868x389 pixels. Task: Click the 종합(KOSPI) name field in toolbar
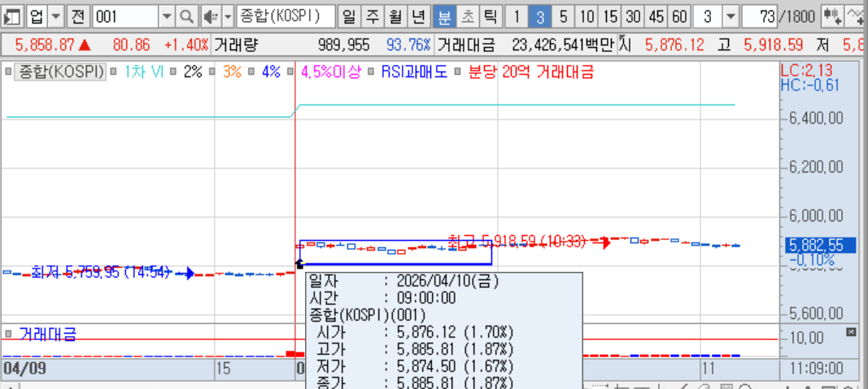coord(286,17)
